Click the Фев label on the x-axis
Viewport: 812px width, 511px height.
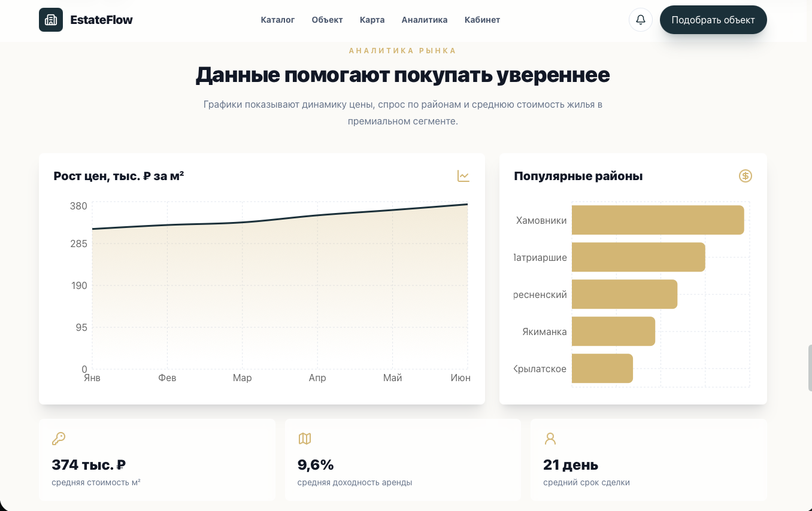coord(167,378)
